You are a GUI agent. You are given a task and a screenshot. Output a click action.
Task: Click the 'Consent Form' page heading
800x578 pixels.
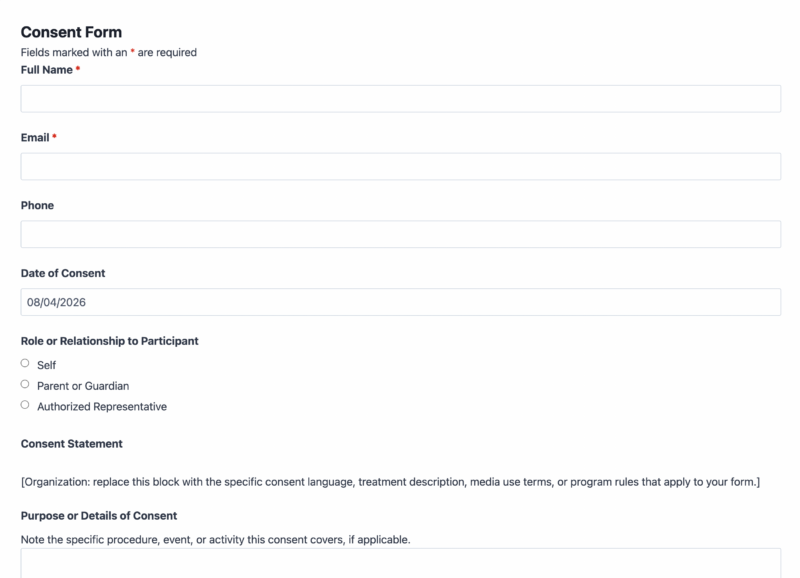point(71,32)
